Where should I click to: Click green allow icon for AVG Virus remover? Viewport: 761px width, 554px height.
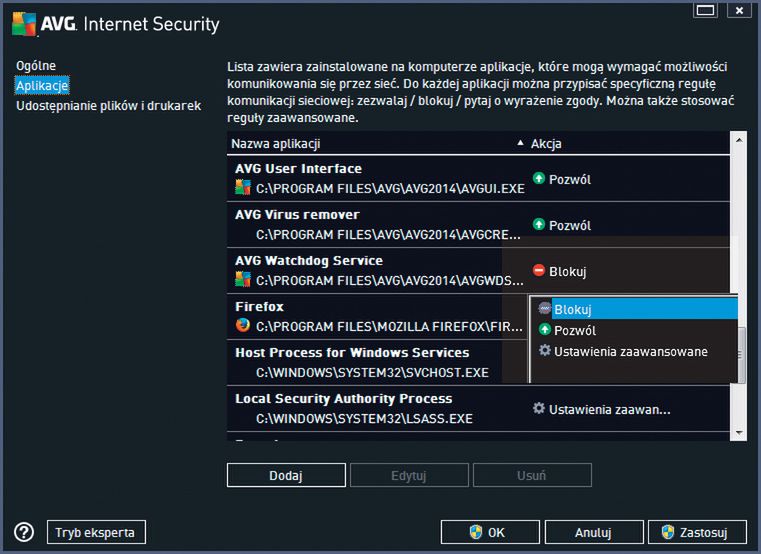[x=538, y=225]
